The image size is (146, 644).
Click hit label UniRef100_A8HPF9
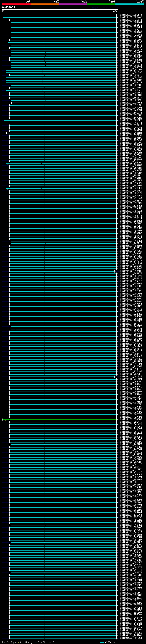pos(131,120)
